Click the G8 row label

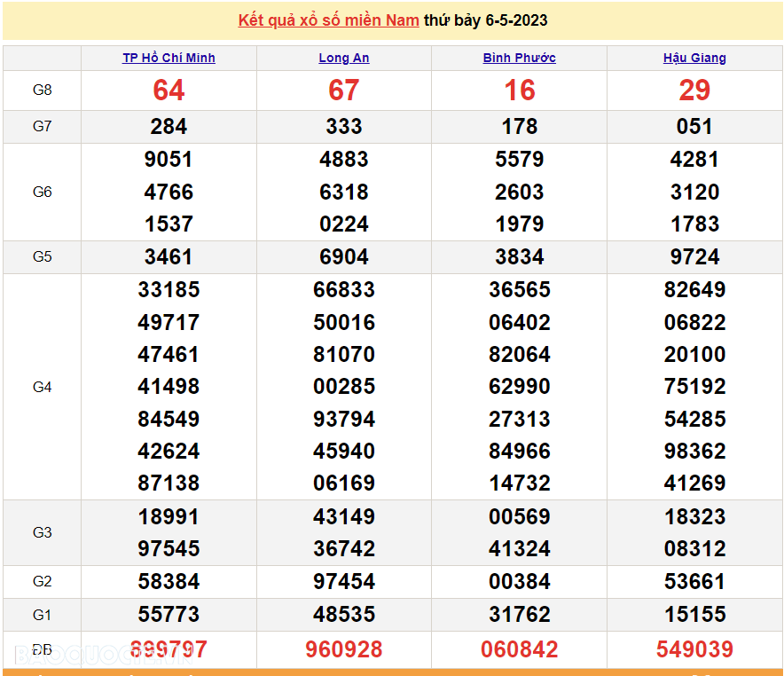[41, 90]
